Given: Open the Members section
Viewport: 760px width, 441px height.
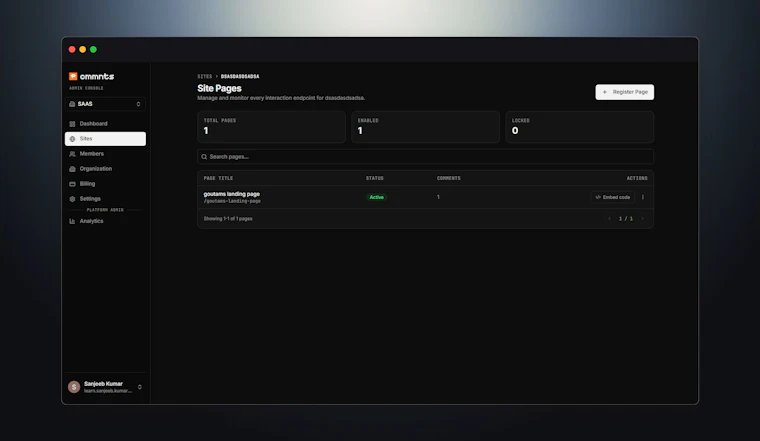Looking at the screenshot, I should (x=105, y=154).
